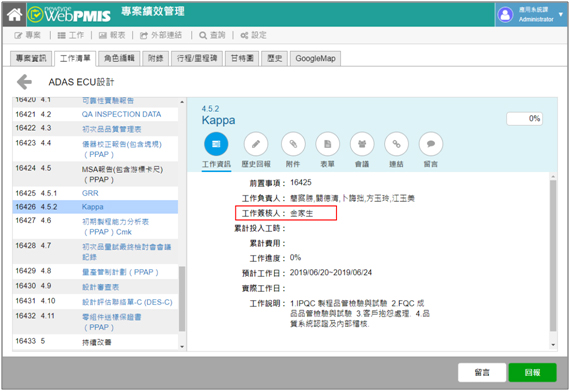Switch to the 行程/里程碑 tab
This screenshot has width=570, height=391.
pos(197,58)
